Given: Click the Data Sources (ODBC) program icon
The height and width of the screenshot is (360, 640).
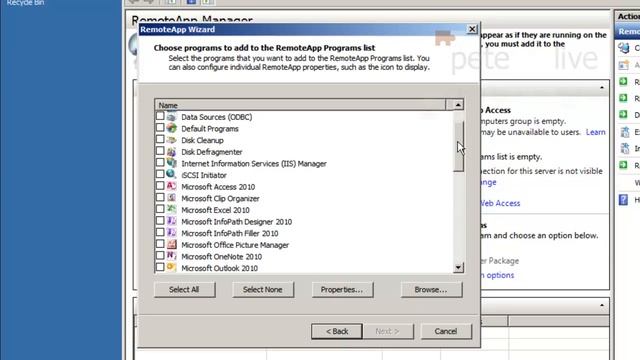Looking at the screenshot, I should tap(171, 117).
